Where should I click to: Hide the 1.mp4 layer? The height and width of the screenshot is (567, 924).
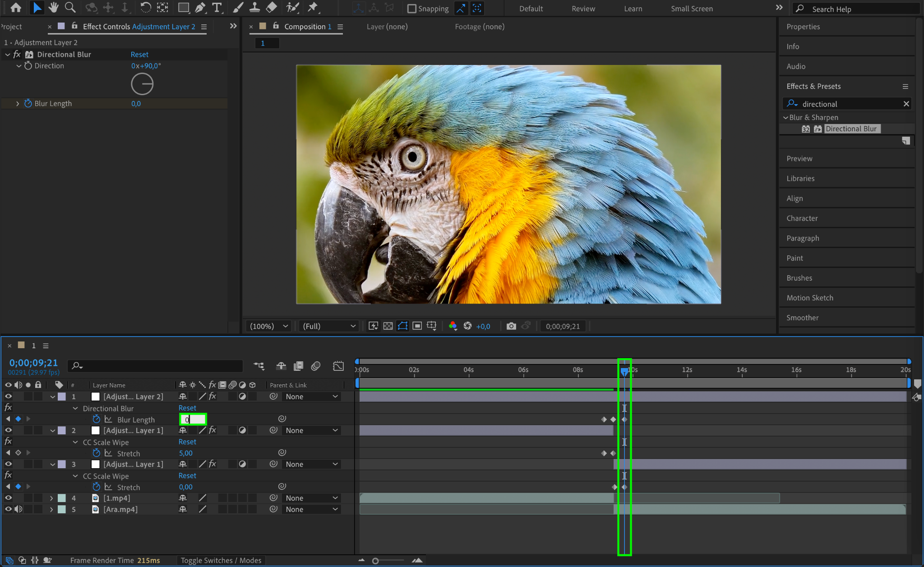(x=8, y=498)
